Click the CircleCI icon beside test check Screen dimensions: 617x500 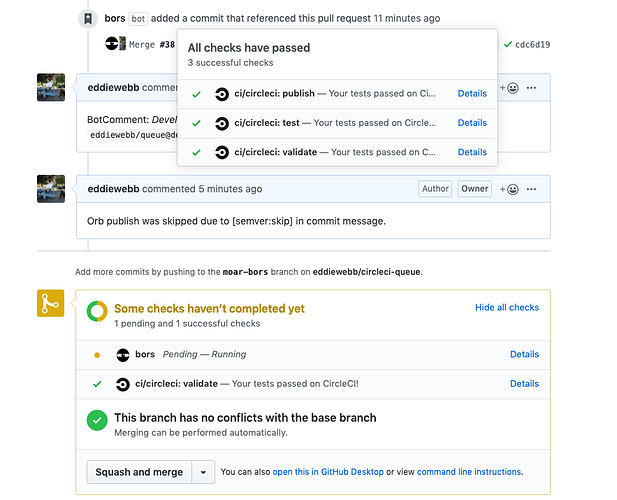click(x=222, y=123)
